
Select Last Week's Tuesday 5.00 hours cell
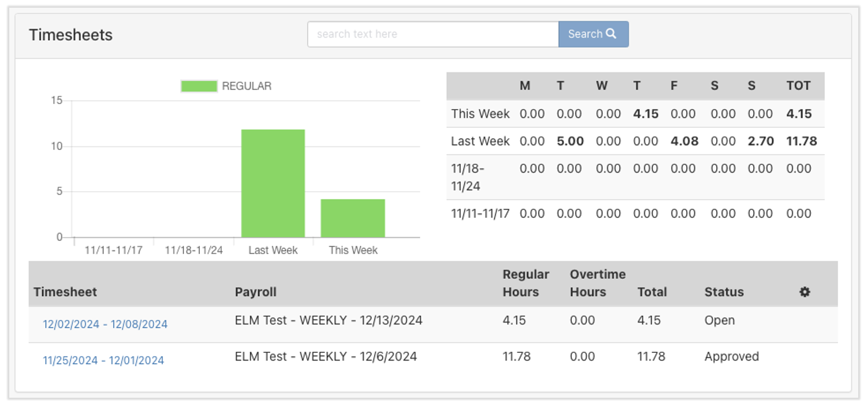coord(570,141)
